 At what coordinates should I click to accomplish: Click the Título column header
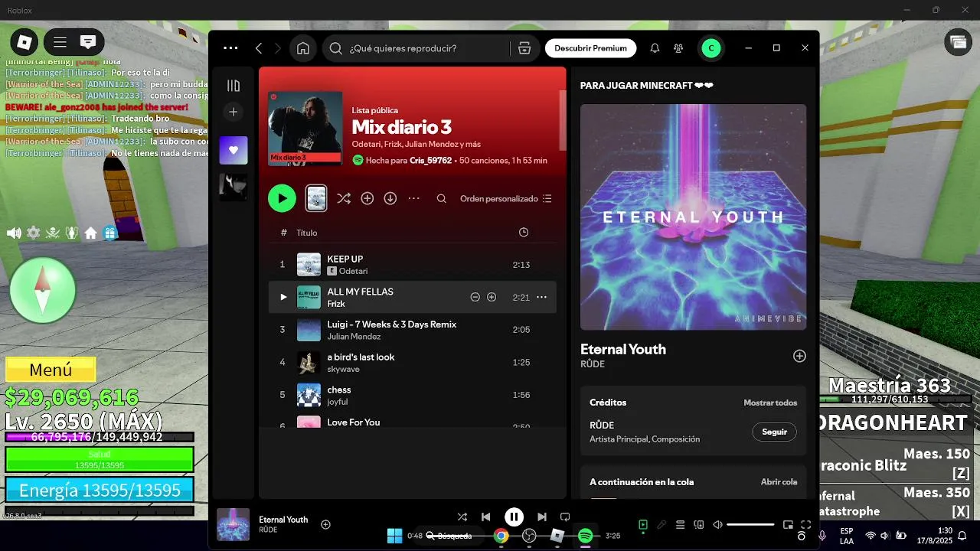tap(307, 233)
